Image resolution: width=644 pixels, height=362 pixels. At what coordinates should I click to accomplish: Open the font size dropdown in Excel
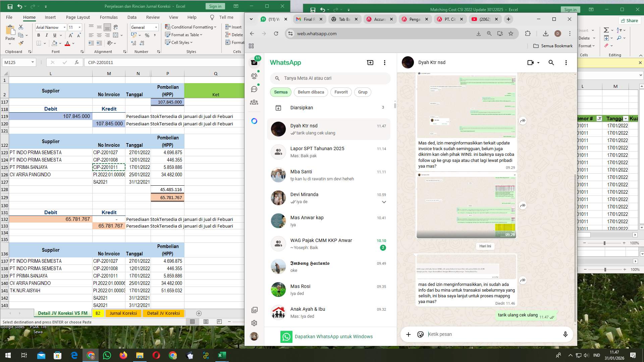point(79,27)
